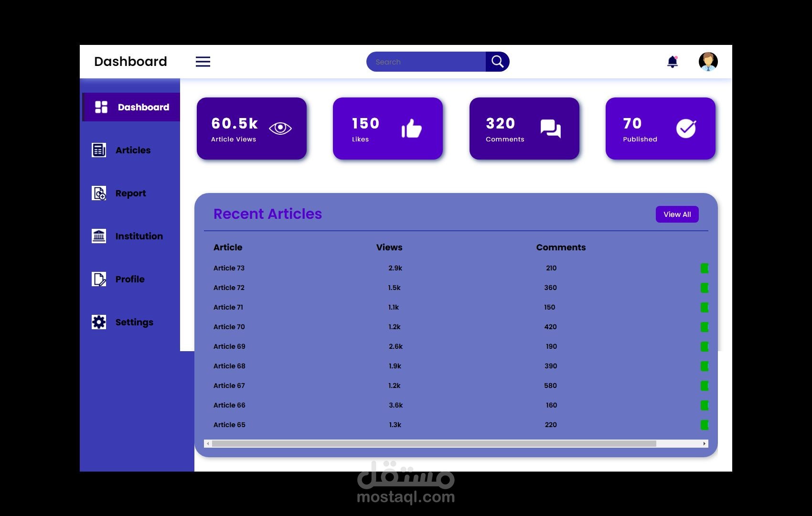Screen dimensions: 812x516
Task: Open the user profile avatar menu
Action: pos(707,61)
